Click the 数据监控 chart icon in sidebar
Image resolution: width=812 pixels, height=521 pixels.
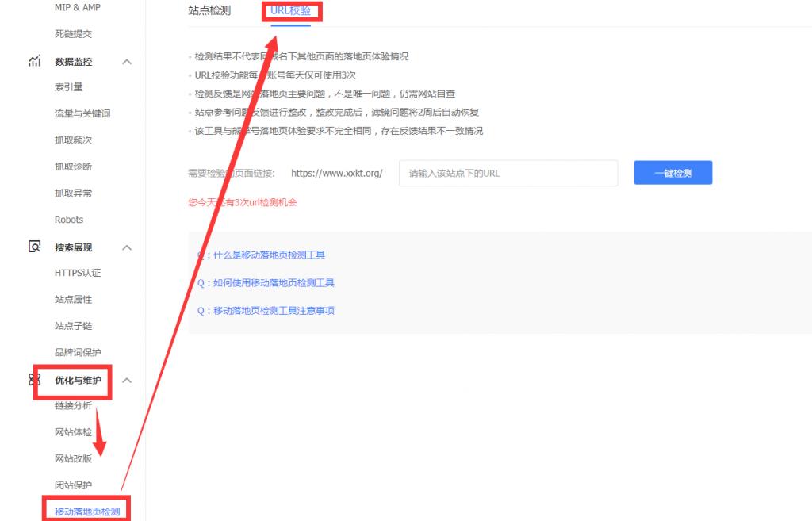[x=34, y=62]
